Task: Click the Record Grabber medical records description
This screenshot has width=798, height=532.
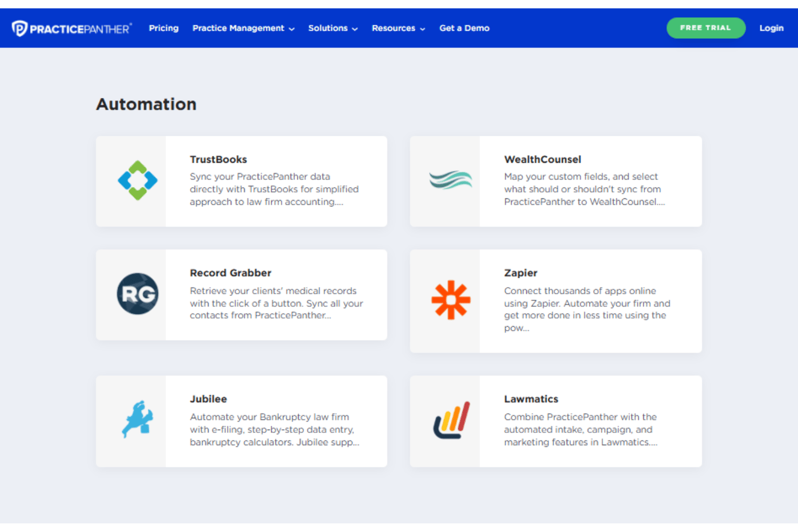Action: (276, 303)
